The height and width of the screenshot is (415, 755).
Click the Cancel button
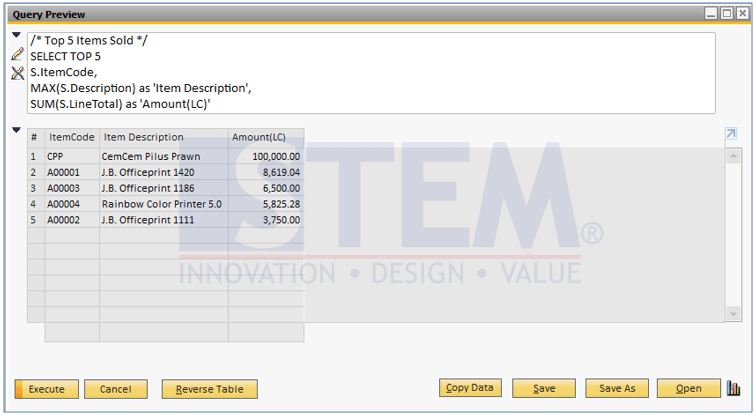coord(116,389)
